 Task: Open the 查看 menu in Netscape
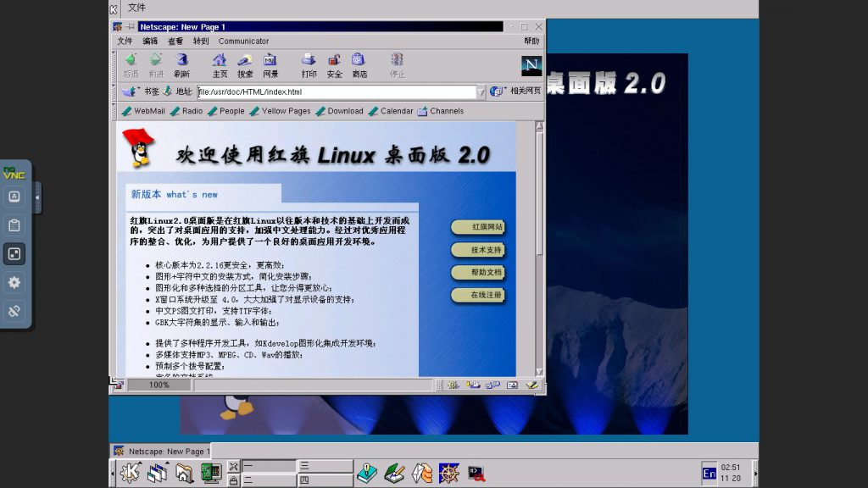[175, 41]
